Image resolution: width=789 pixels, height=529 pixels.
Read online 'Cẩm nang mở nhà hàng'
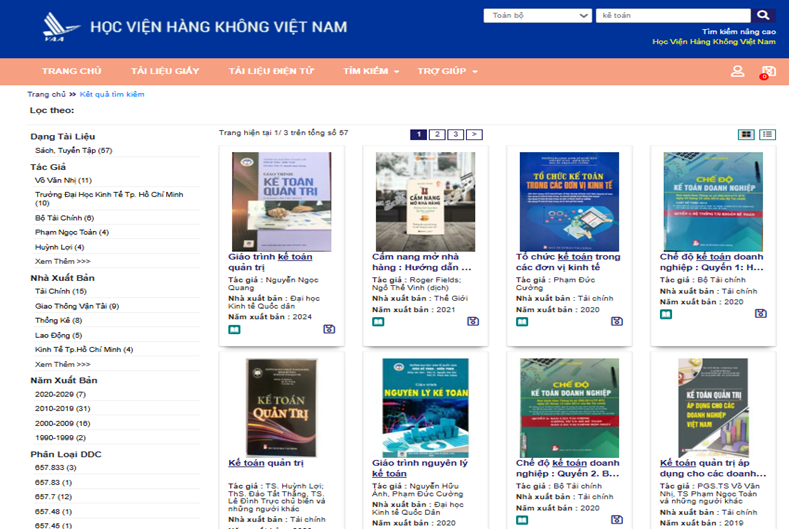point(378,322)
